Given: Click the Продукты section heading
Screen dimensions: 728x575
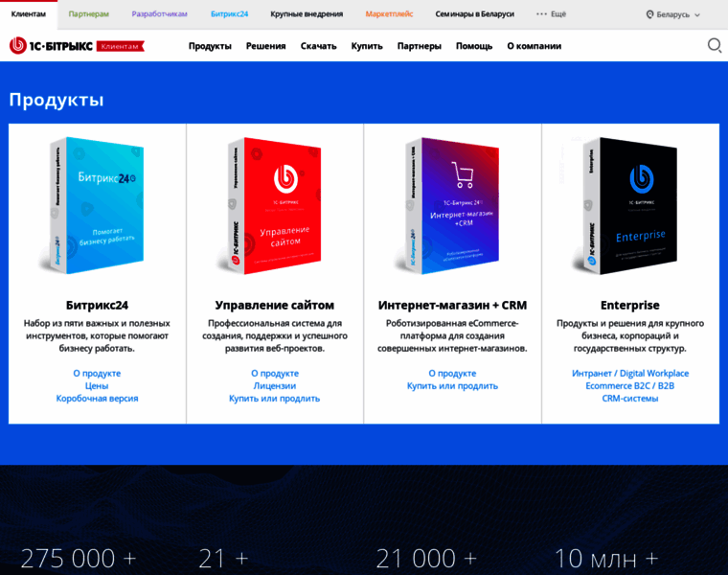Looking at the screenshot, I should 57,100.
